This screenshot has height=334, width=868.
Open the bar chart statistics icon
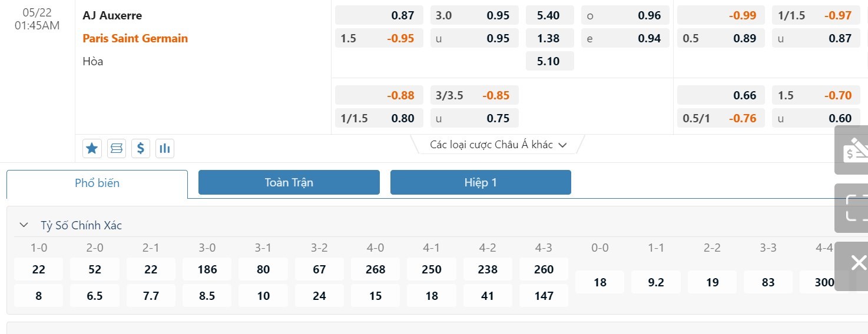pos(165,148)
